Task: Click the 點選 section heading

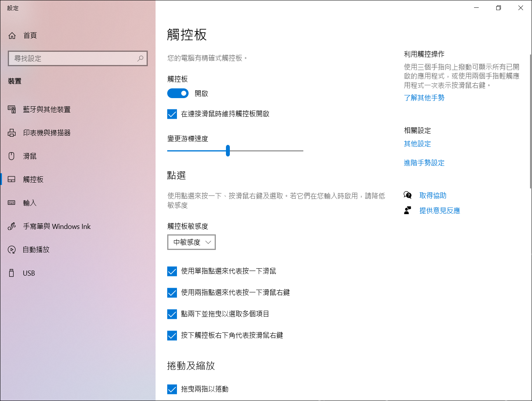Action: (177, 176)
